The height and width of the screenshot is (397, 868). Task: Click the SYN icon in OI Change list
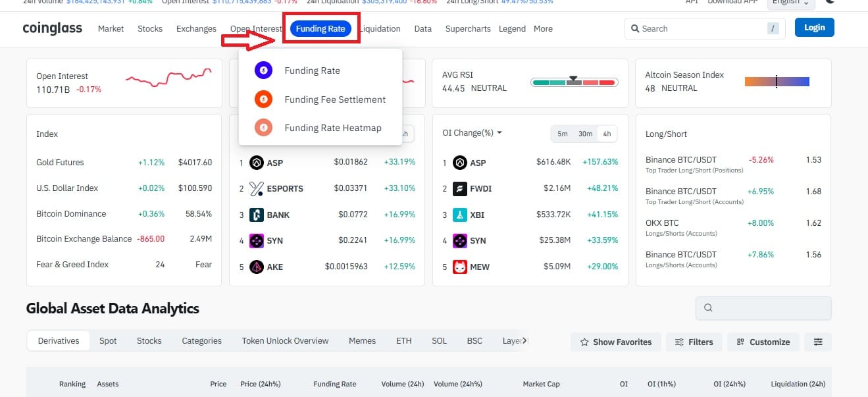tap(460, 240)
